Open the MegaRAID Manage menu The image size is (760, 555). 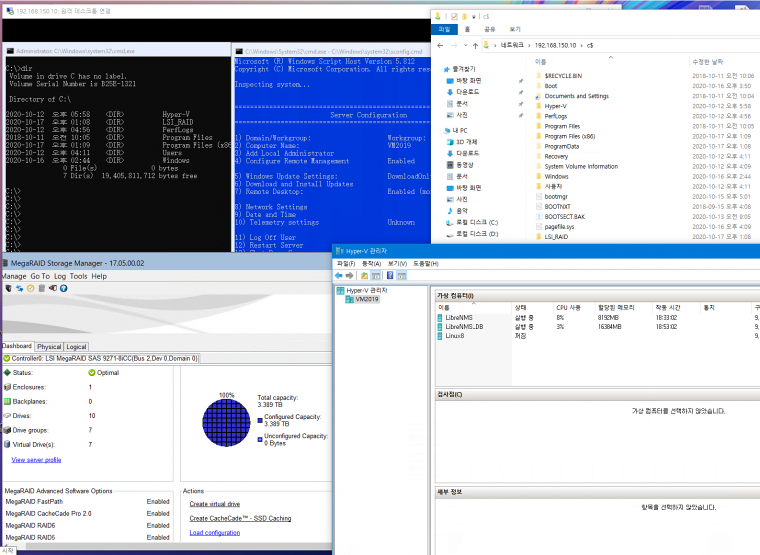pos(14,276)
